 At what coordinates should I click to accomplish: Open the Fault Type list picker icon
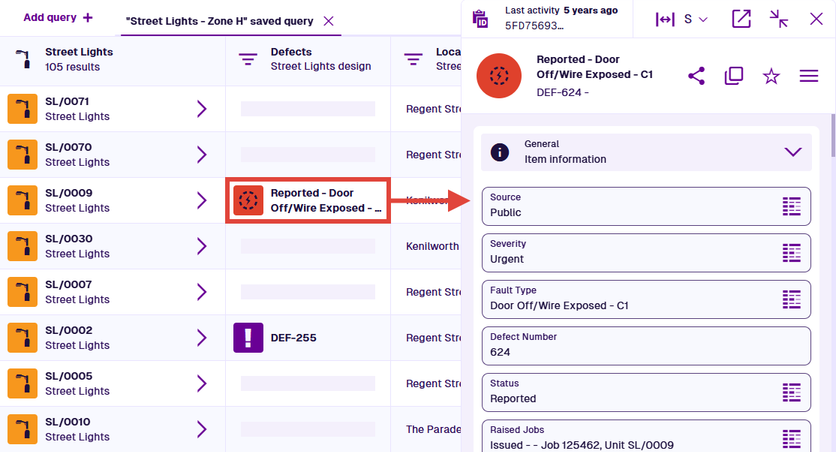792,298
